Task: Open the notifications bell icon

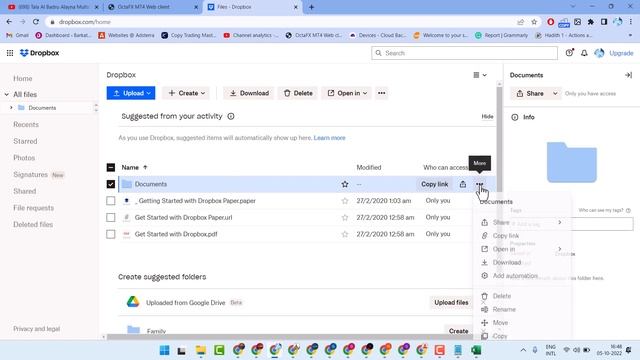Action: 584,53
